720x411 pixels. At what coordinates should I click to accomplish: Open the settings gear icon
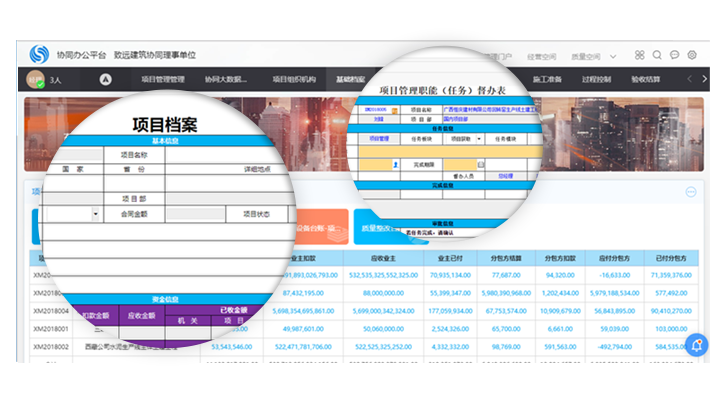click(x=692, y=55)
